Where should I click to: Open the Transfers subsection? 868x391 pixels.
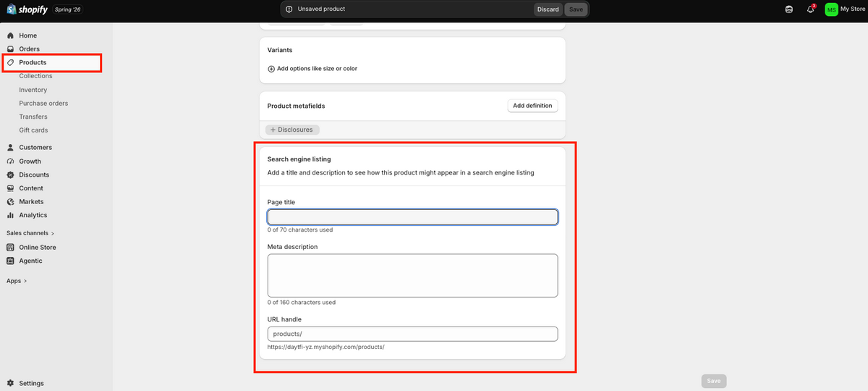[33, 117]
